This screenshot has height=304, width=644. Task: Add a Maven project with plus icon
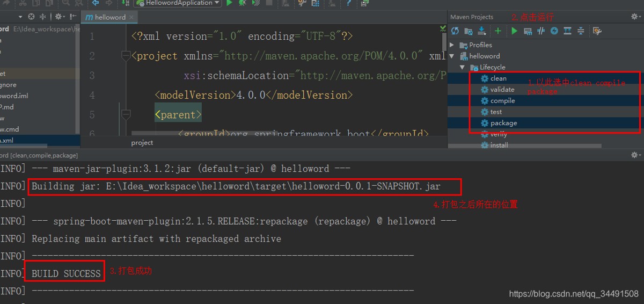click(498, 31)
